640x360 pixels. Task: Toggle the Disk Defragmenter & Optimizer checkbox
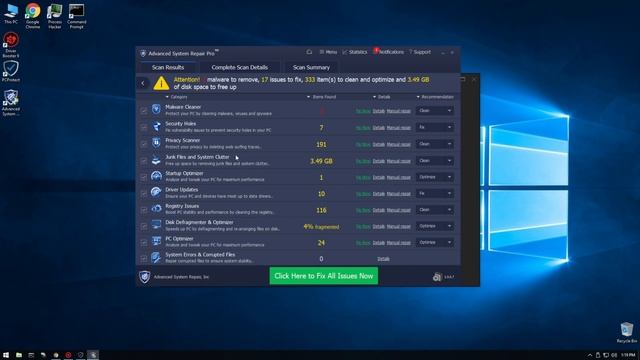click(144, 226)
